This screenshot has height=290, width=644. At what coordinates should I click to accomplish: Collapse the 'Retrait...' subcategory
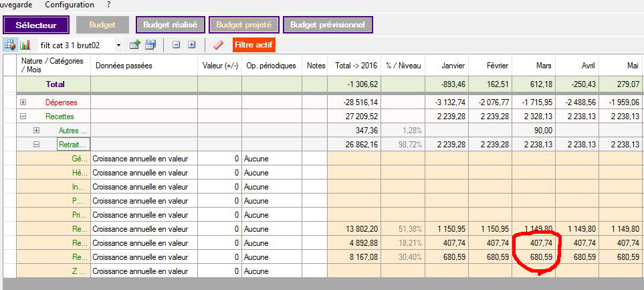pos(37,143)
